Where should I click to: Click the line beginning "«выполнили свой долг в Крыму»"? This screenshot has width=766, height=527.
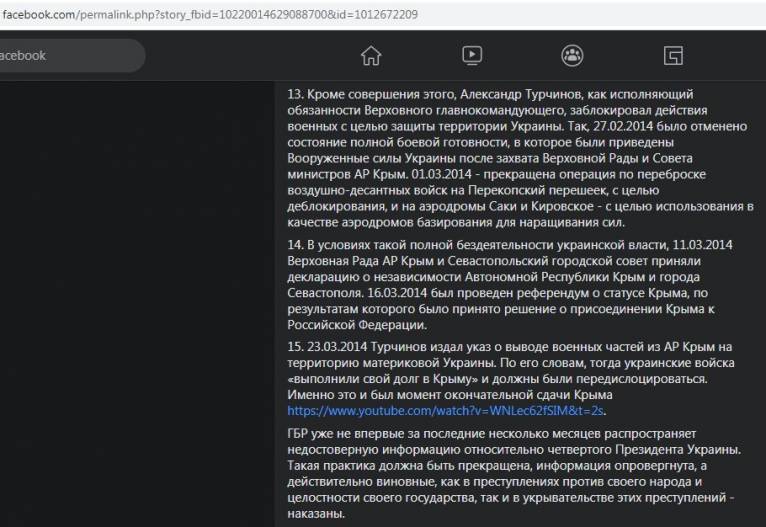(x=497, y=379)
